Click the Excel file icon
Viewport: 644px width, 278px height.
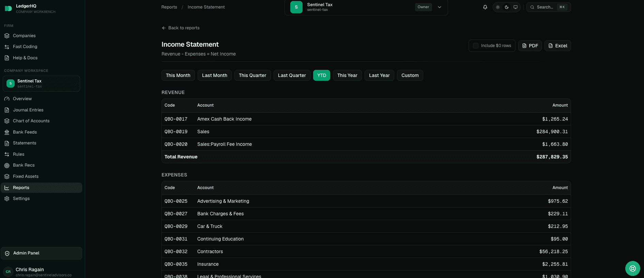[551, 46]
